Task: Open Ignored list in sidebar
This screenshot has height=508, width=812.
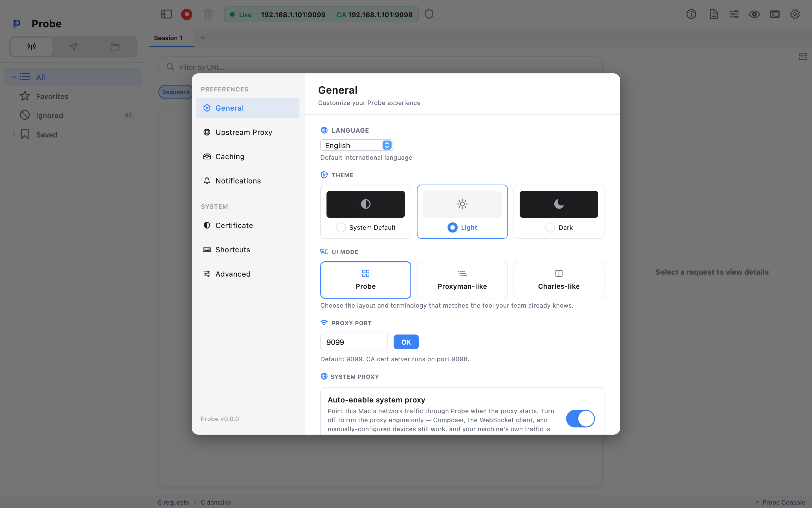Action: [73, 116]
